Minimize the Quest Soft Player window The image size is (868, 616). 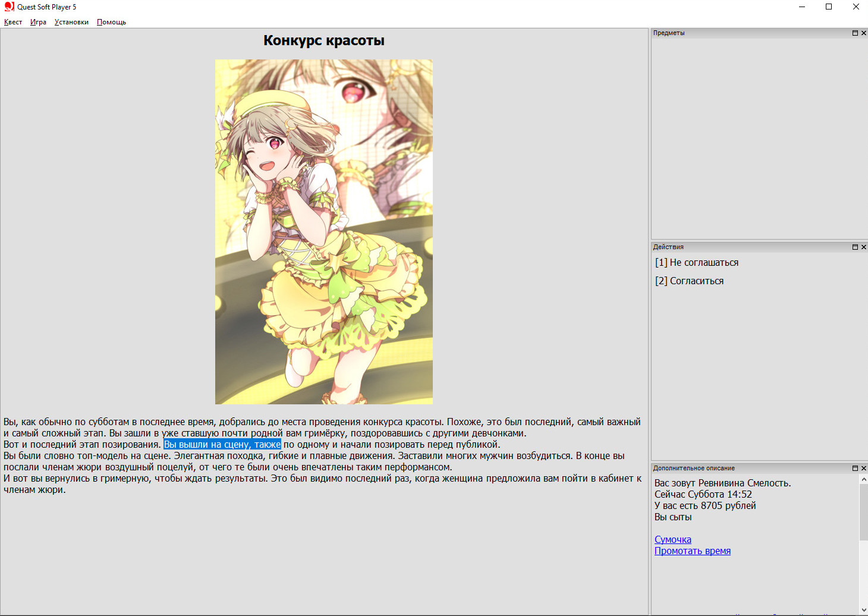pyautogui.click(x=802, y=7)
